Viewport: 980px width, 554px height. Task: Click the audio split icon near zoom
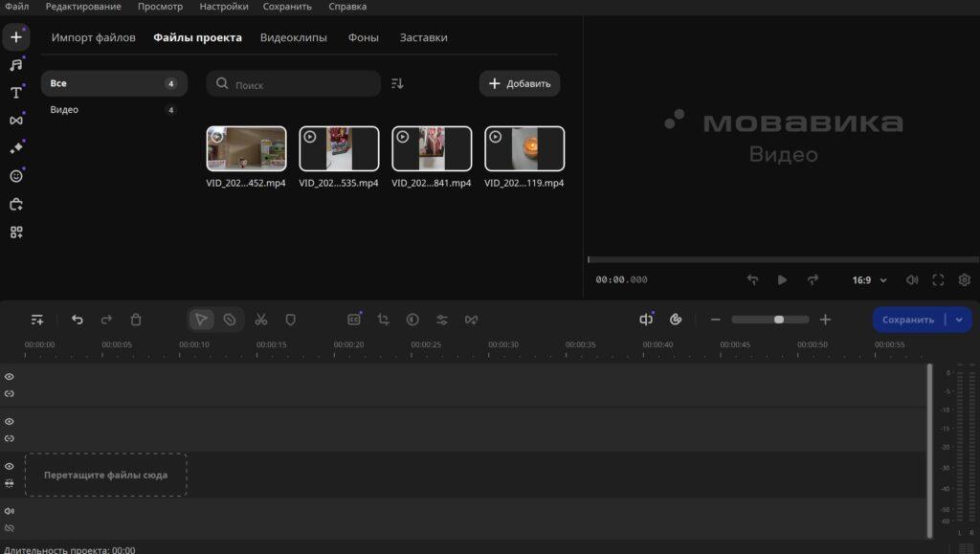646,320
